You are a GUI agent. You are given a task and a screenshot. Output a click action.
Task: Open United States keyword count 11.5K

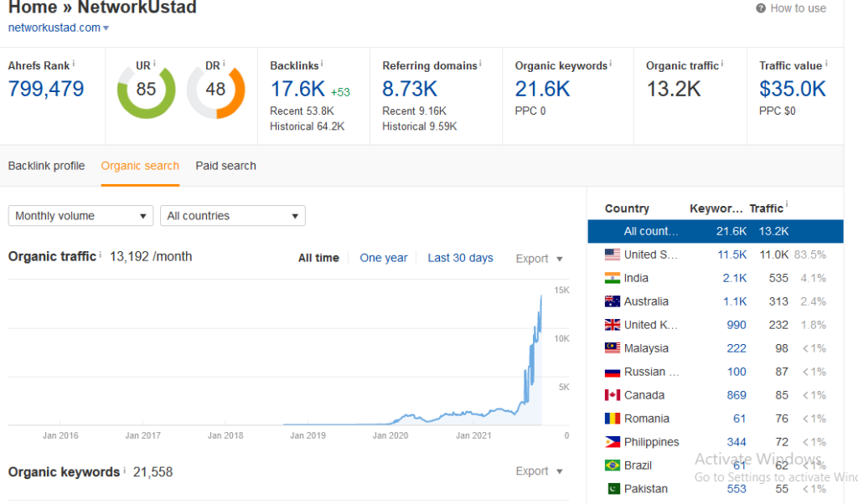(732, 255)
